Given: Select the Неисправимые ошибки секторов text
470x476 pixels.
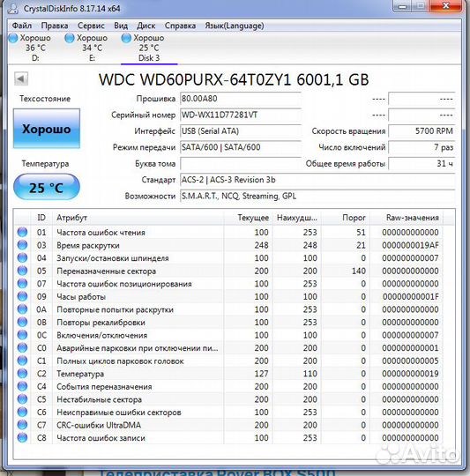Looking at the screenshot, I should click(119, 413).
